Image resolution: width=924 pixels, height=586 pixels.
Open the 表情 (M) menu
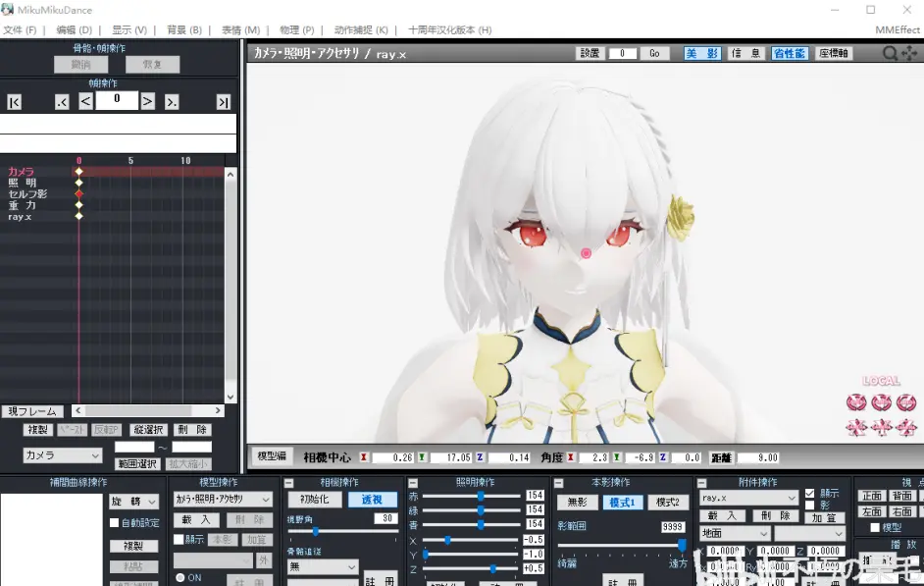(240, 29)
